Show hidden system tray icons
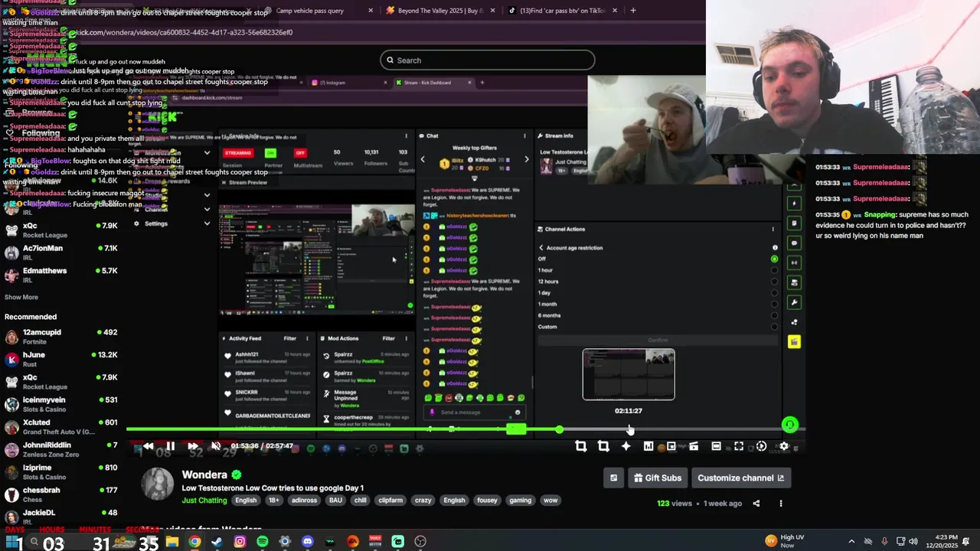 click(851, 542)
